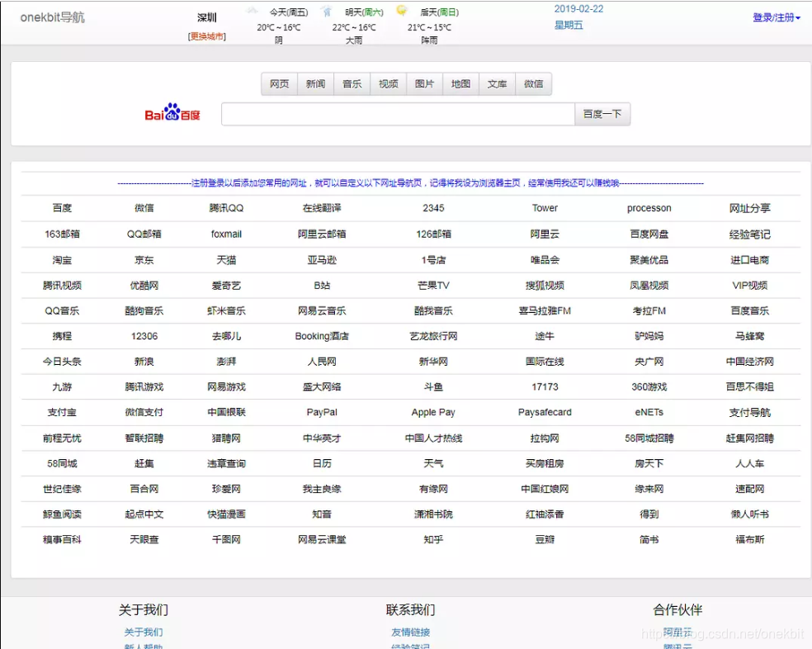Open the eNETs link
The image size is (812, 649).
point(649,412)
